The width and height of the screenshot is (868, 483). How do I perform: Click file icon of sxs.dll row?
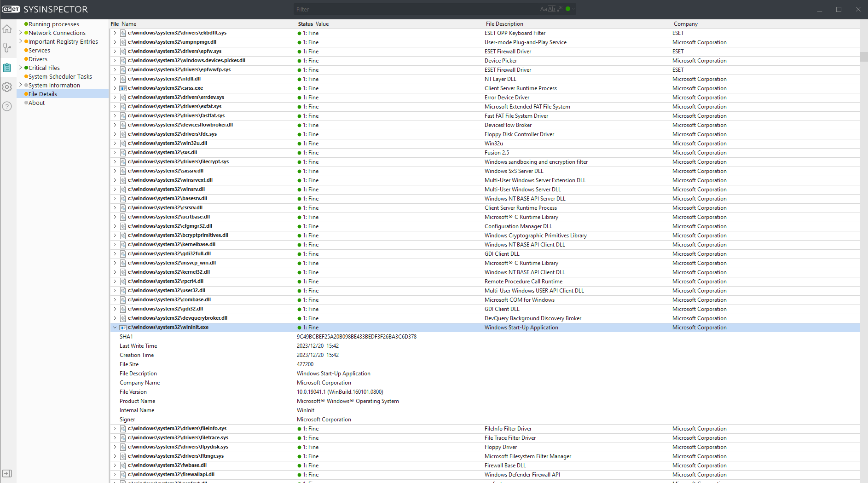tap(123, 153)
